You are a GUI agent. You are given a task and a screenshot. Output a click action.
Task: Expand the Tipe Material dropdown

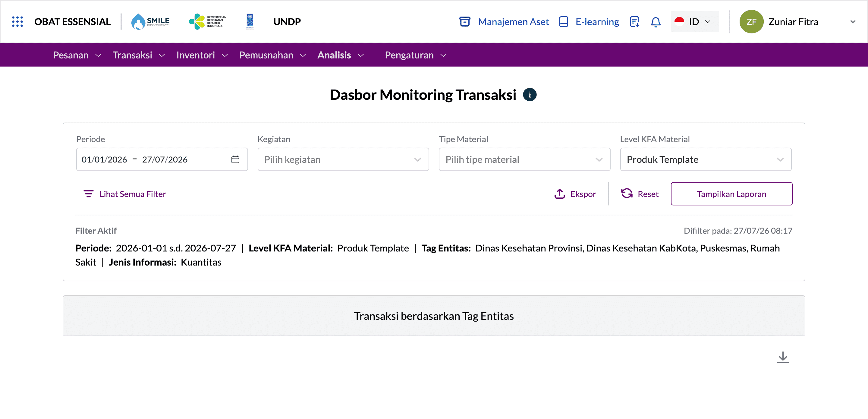tap(524, 159)
